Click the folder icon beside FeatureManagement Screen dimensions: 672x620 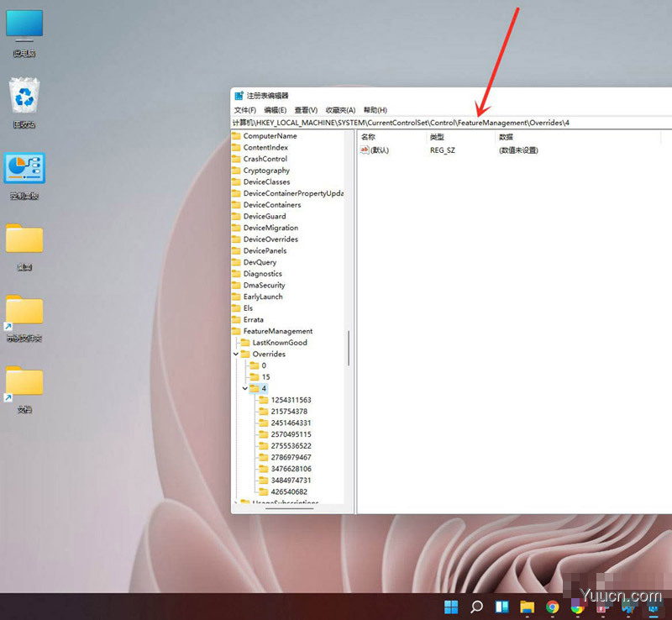[236, 332]
